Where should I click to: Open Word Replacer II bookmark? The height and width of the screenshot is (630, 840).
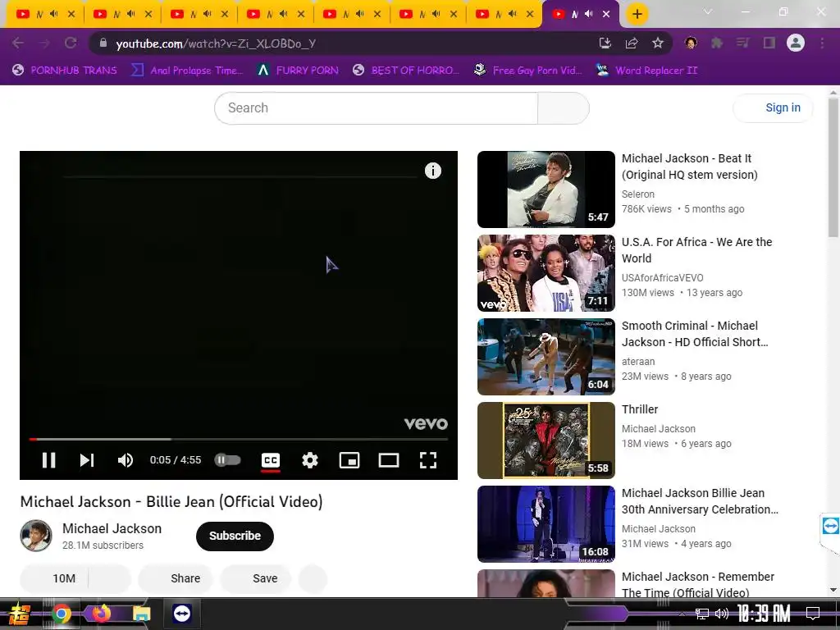(647, 71)
